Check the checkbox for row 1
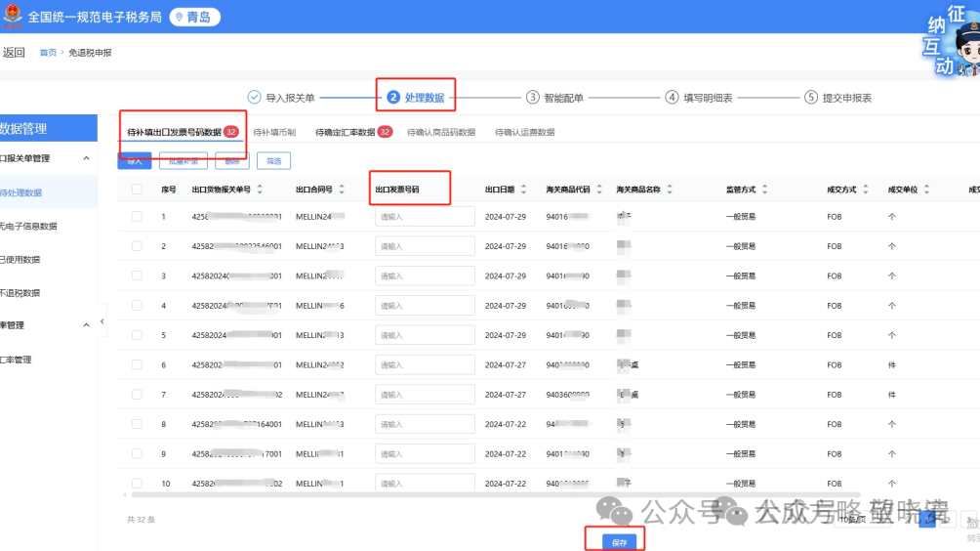 (x=137, y=217)
